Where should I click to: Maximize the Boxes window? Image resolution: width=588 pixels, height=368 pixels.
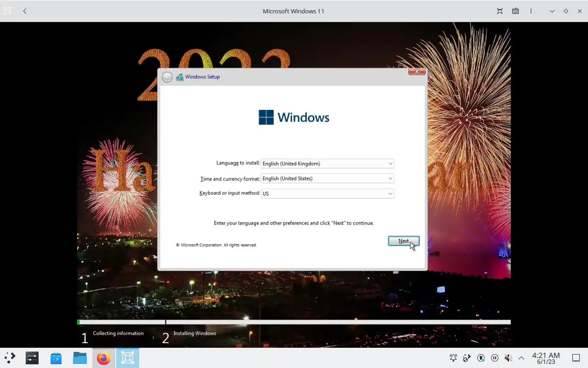pyautogui.click(x=566, y=11)
